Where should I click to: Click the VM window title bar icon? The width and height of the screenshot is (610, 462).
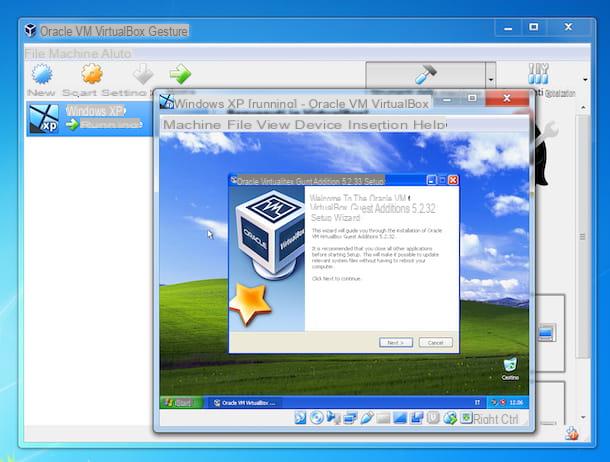(x=167, y=102)
